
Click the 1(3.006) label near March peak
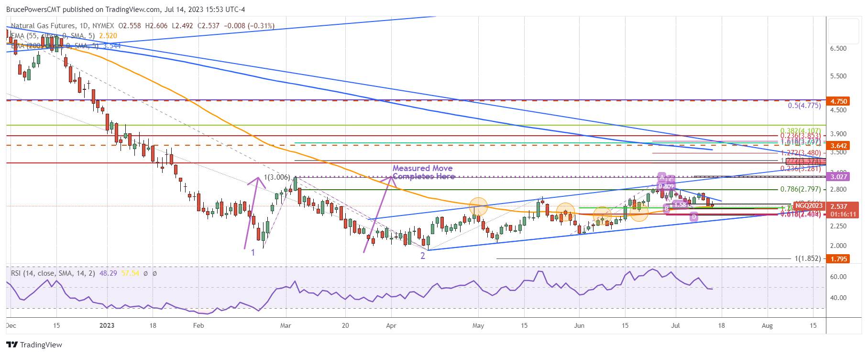click(x=277, y=177)
